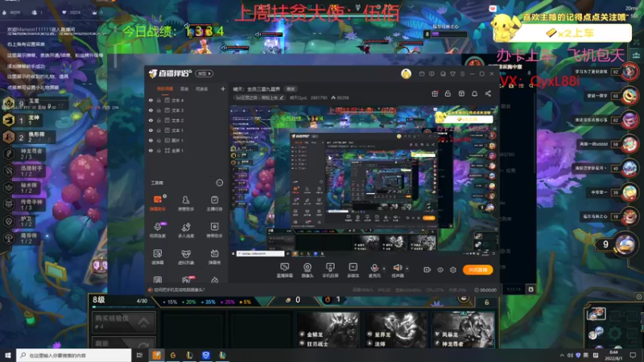Add the 摄像头 camera source
This screenshot has width=644, height=362.
308,270
